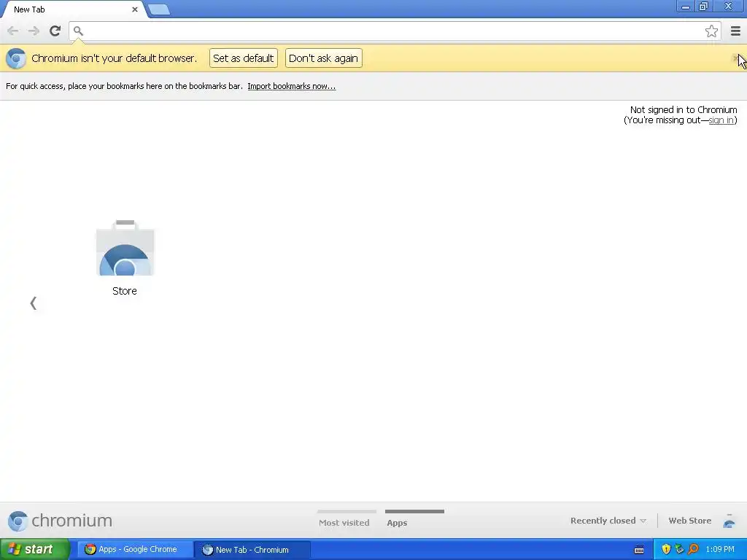The width and height of the screenshot is (747, 560).
Task: Minimize the Chromium window
Action: click(x=686, y=6)
